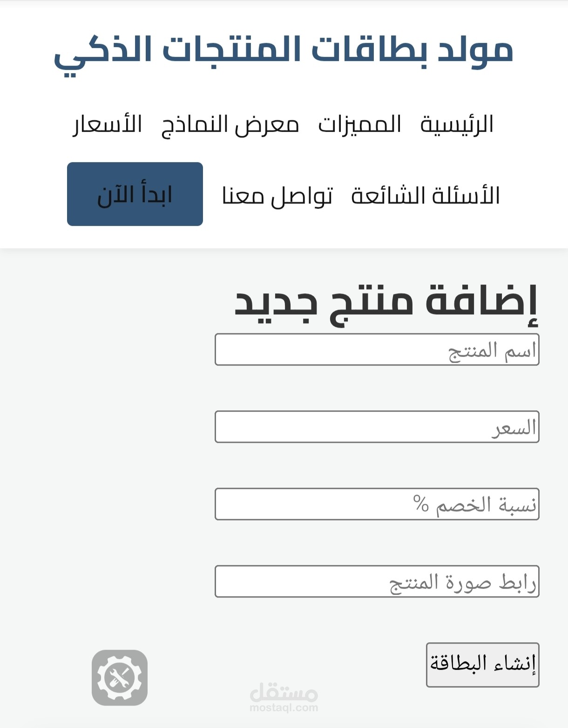Focus the اسم المنتج product name field
Screen dimensions: 568x728
coord(377,349)
